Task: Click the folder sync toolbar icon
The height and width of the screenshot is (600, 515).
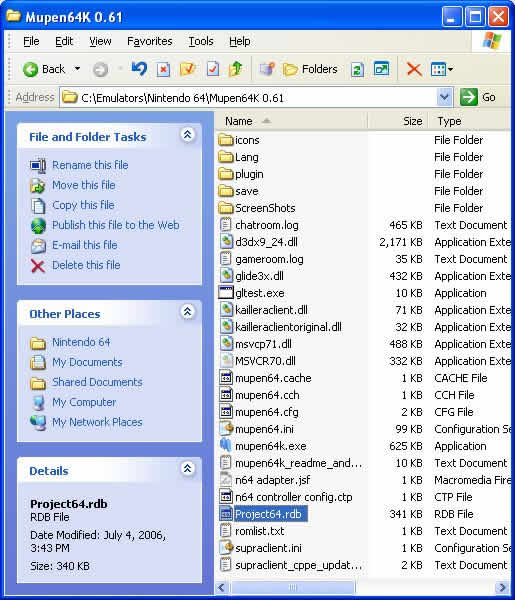Action: (x=357, y=69)
